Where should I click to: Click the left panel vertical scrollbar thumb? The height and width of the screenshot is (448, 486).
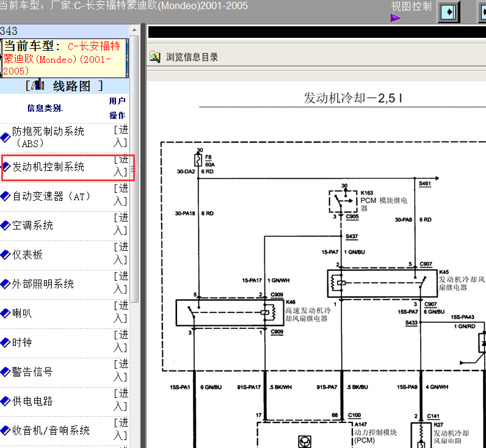tap(134, 169)
